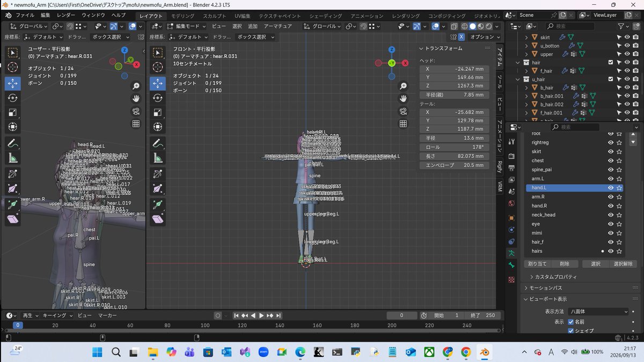Expand the skirt object in the outliner
The width and height of the screenshot is (644, 362).
[527, 38]
